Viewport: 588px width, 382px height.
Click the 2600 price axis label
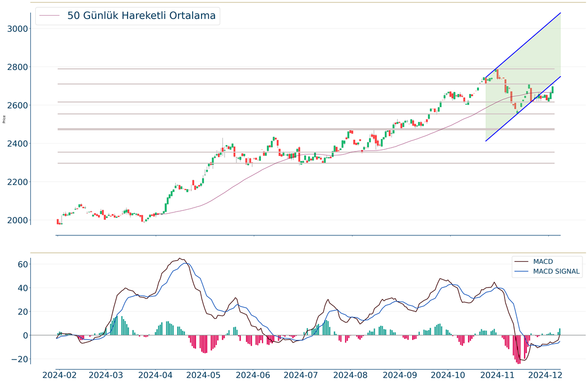click(x=17, y=106)
